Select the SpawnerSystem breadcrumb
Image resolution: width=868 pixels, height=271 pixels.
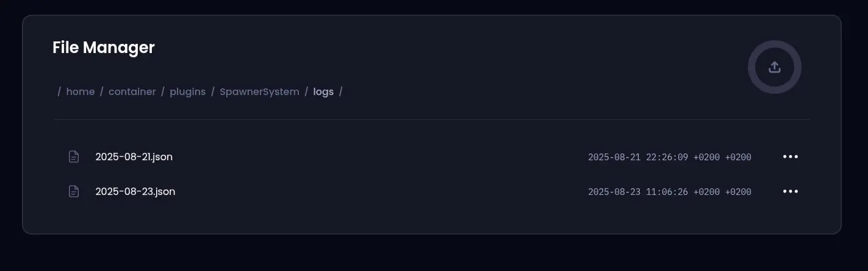pos(259,92)
